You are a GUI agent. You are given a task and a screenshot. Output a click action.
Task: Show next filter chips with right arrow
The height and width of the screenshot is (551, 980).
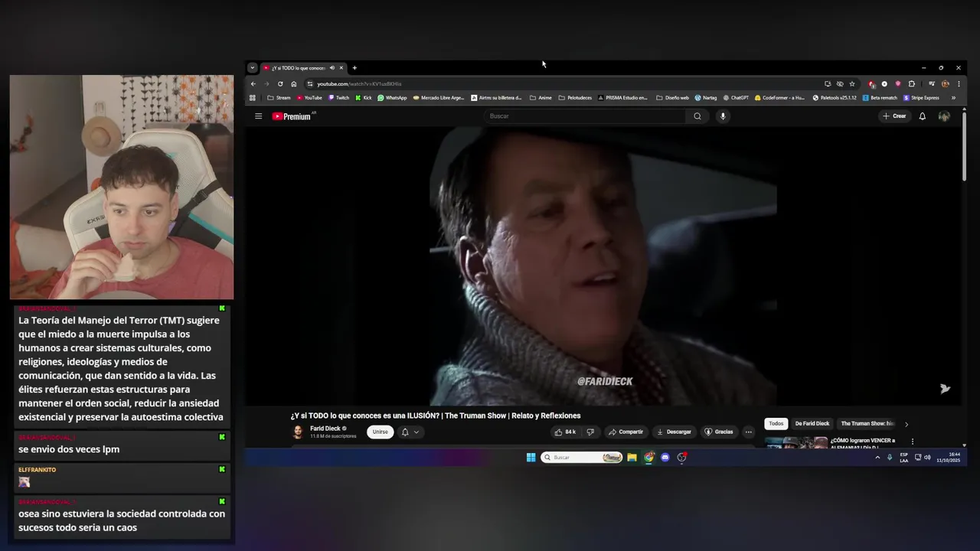click(906, 424)
